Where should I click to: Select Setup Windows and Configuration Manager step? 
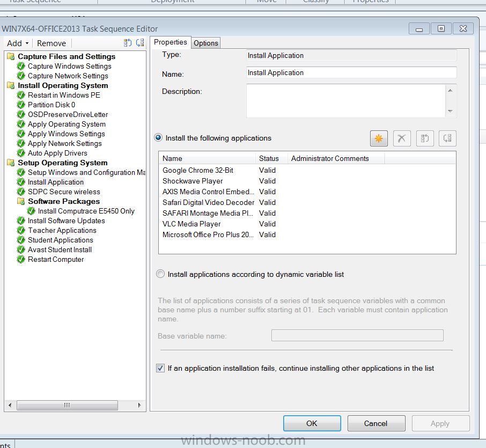pyautogui.click(x=86, y=172)
